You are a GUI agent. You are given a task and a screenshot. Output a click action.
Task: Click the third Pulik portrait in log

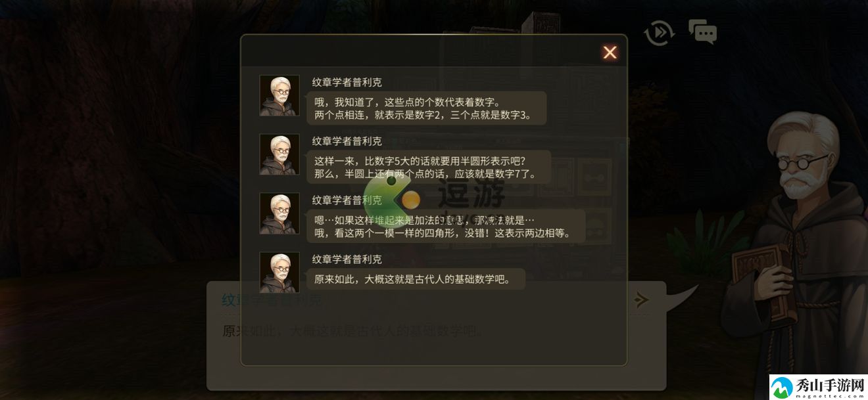click(279, 214)
